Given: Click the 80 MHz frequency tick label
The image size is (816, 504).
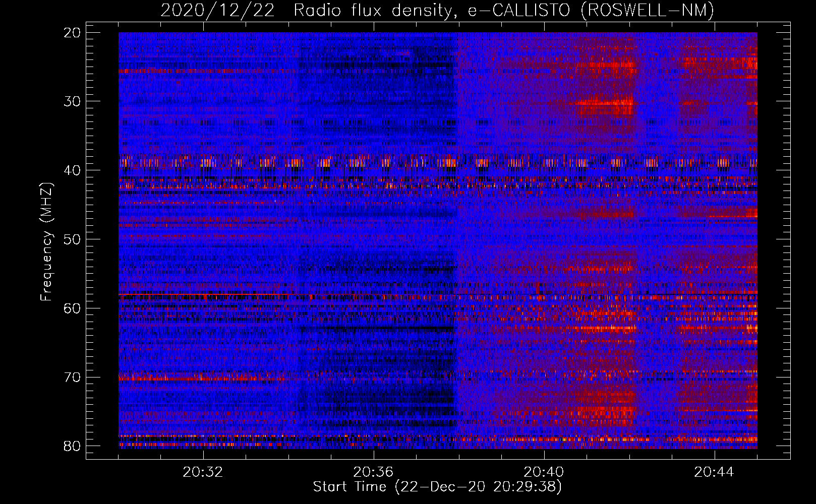Looking at the screenshot, I should pos(73,446).
